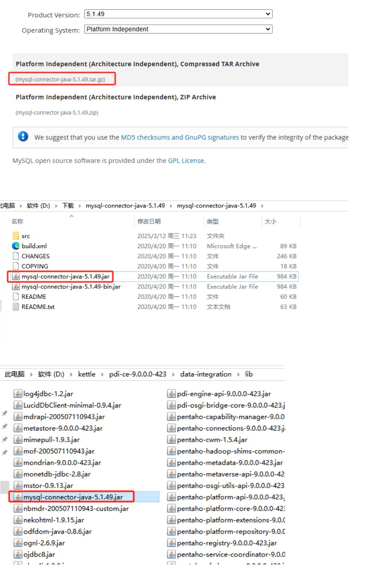Select pdi-osgi-bridge-core-9.0.0.0-423 file name
Image resolution: width=392 pixels, height=570 pixels.
pyautogui.click(x=231, y=405)
